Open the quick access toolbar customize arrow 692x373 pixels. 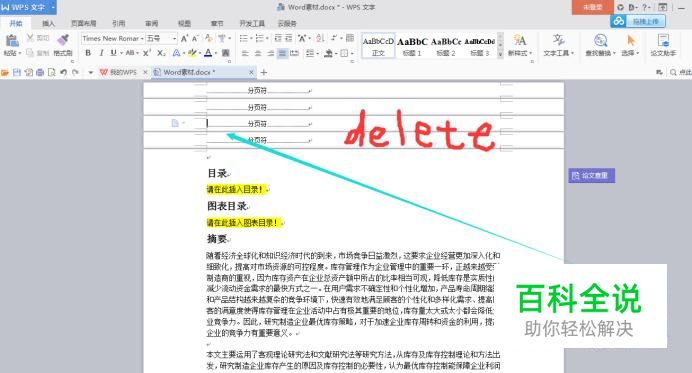[90, 72]
